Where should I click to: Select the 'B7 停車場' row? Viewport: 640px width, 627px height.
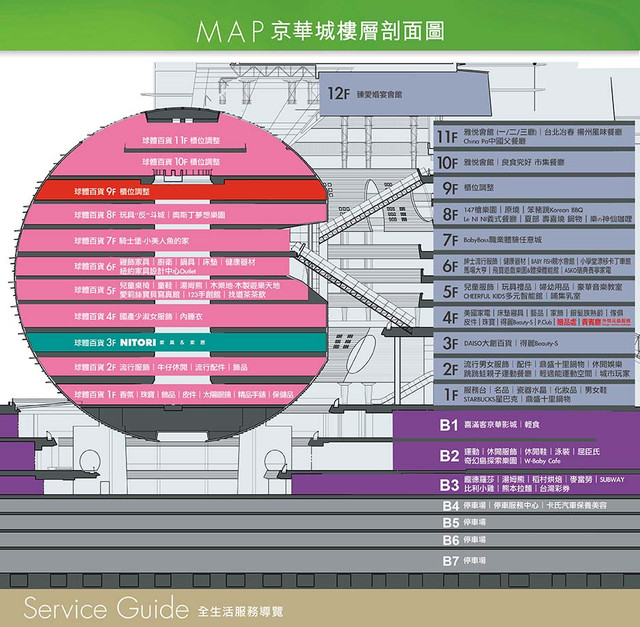[320, 561]
